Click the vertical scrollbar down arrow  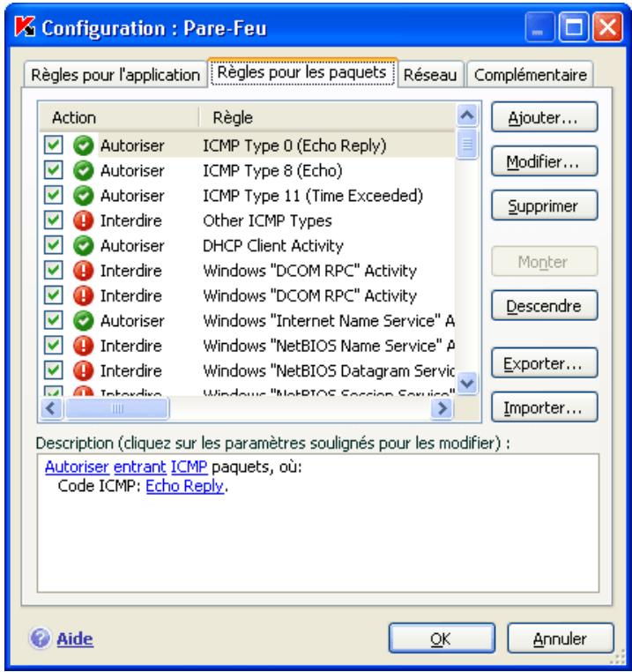pos(467,383)
